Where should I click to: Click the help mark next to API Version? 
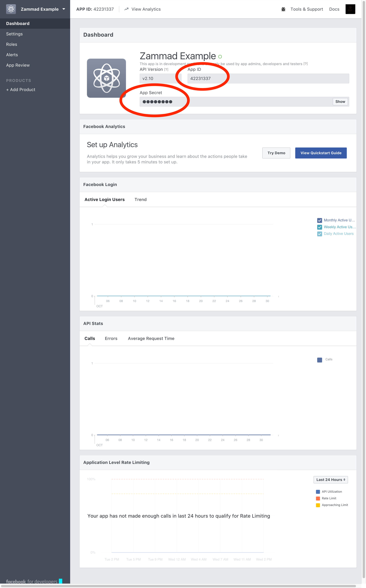(x=166, y=70)
